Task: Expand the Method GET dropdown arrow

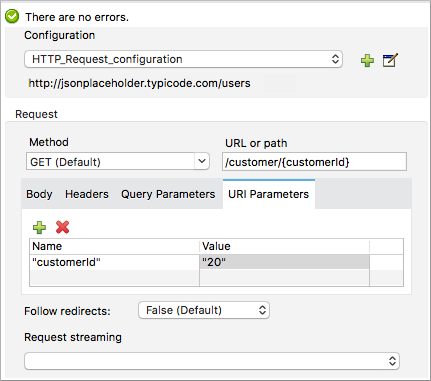Action: pyautogui.click(x=202, y=161)
